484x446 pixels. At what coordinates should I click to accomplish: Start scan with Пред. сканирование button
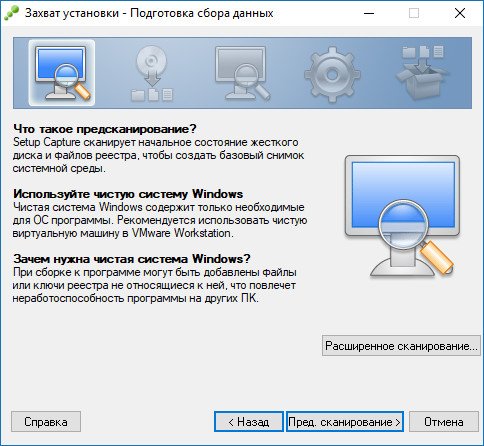click(x=345, y=422)
